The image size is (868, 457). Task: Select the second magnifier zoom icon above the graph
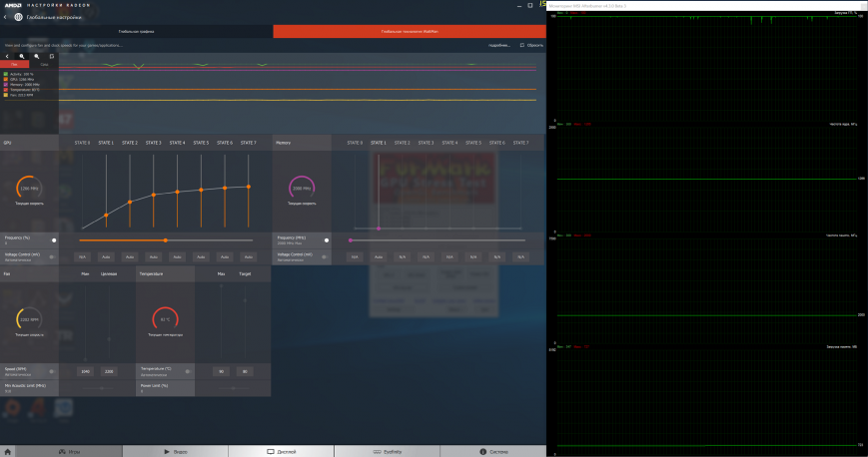(x=37, y=56)
